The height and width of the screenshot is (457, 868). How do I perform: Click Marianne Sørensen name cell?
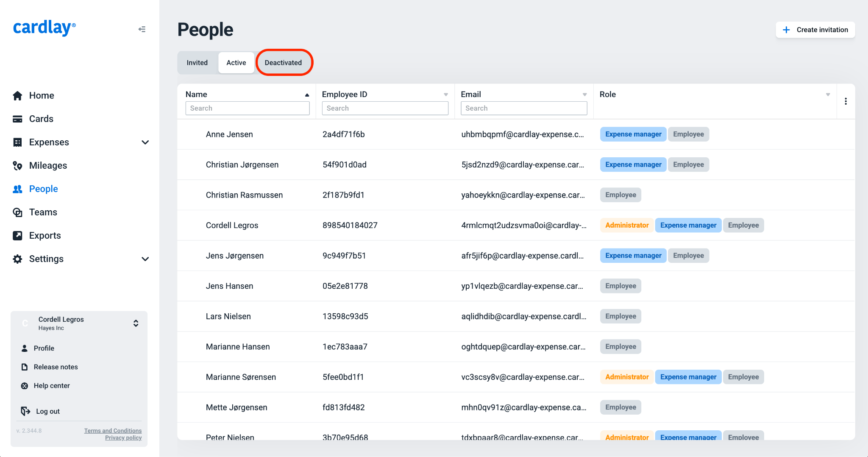coord(241,377)
